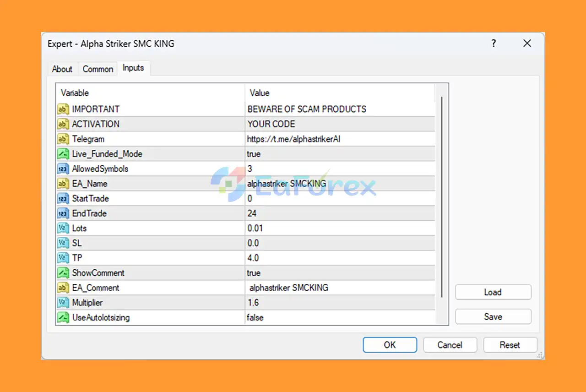Select the Lots variable name
This screenshot has width=586, height=392.
tap(79, 228)
